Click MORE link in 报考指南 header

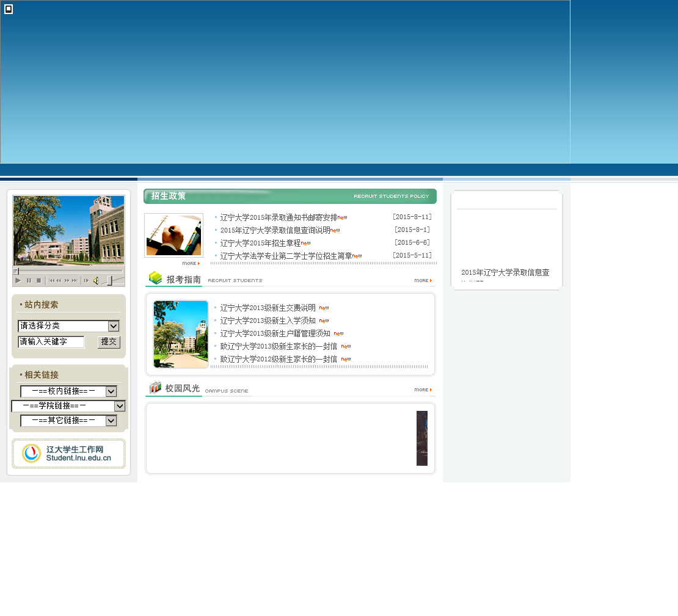(423, 281)
